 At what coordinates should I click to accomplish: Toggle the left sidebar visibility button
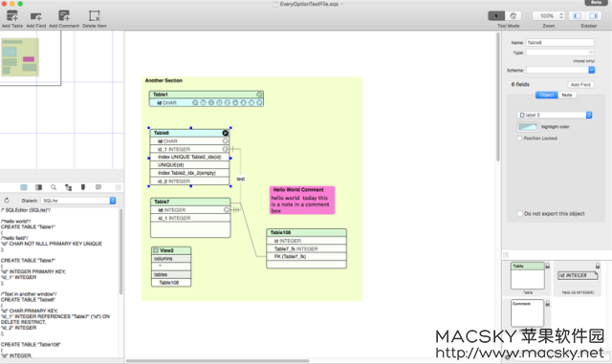pos(578,15)
